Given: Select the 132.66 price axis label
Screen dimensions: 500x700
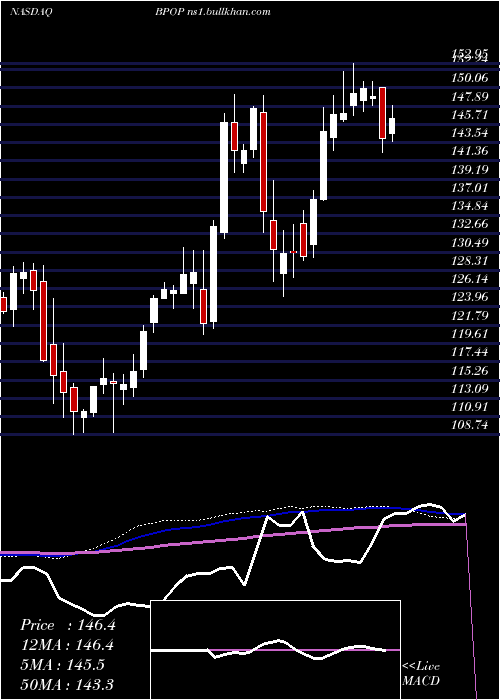Looking at the screenshot, I should pyautogui.click(x=469, y=224).
